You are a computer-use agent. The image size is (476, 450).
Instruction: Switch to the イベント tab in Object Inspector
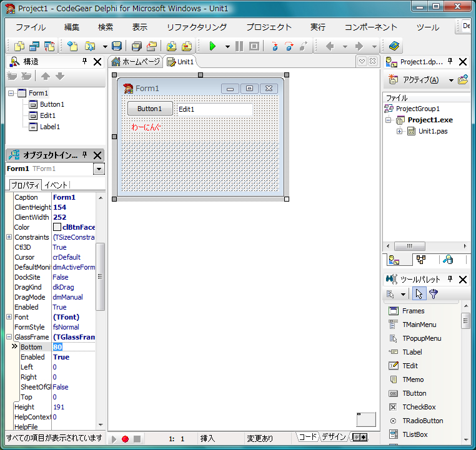tap(56, 185)
